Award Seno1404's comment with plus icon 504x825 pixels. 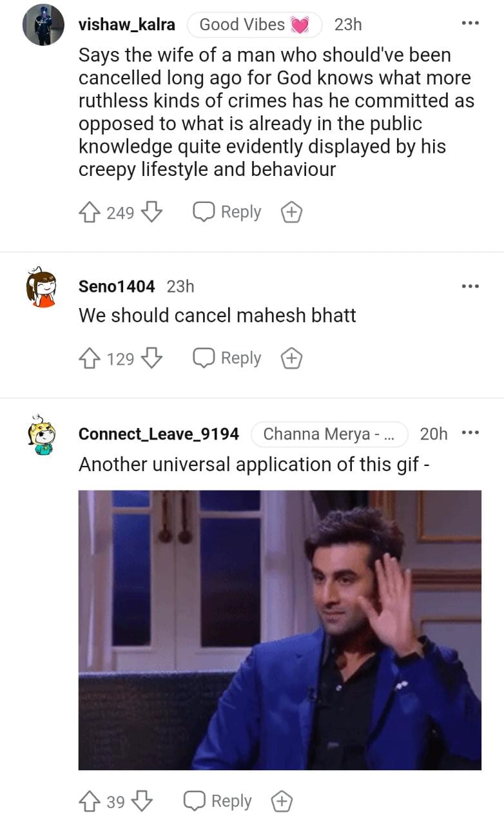pyautogui.click(x=291, y=358)
